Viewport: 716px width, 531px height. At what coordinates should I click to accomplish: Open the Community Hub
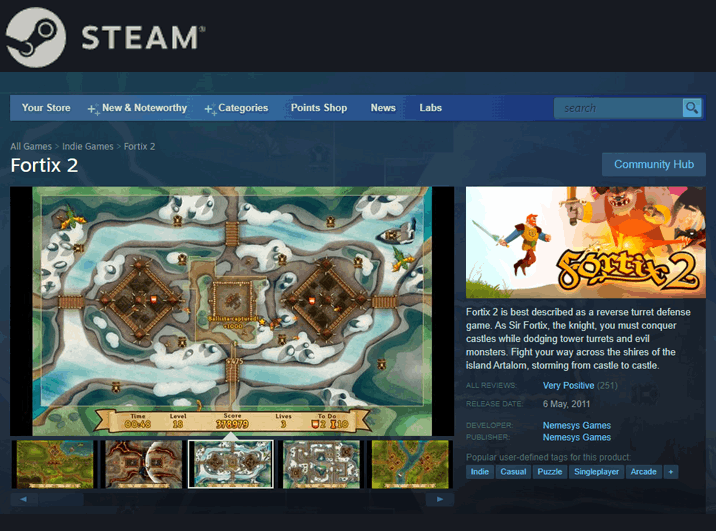pos(653,164)
